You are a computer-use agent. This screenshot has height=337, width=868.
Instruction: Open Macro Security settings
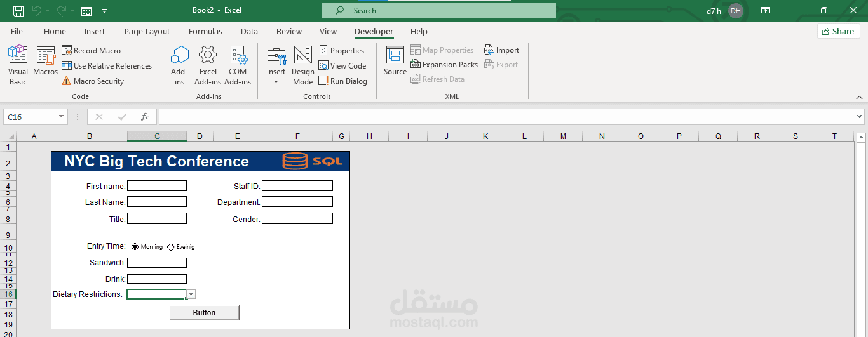pos(93,81)
